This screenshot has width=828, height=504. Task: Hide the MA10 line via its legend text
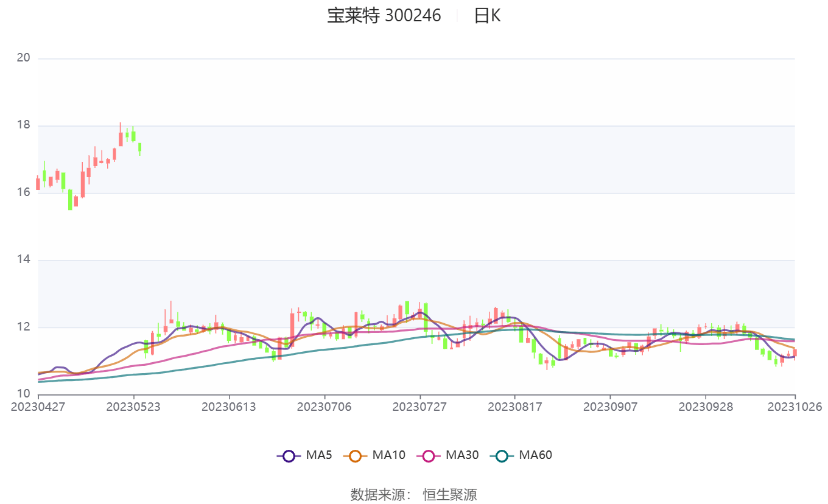pos(388,455)
